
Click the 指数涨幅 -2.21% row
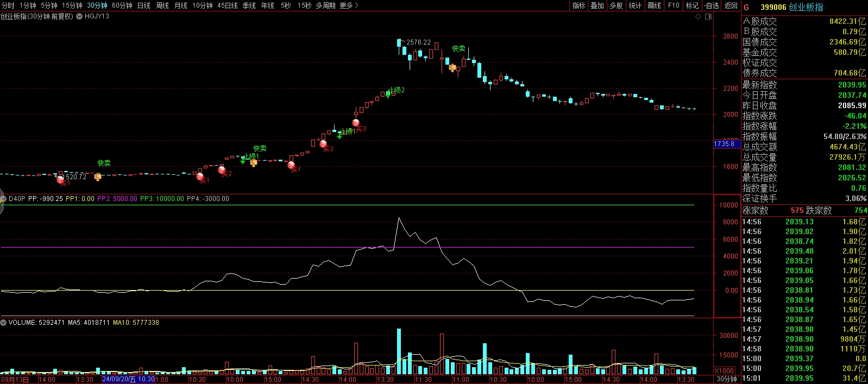(804, 126)
